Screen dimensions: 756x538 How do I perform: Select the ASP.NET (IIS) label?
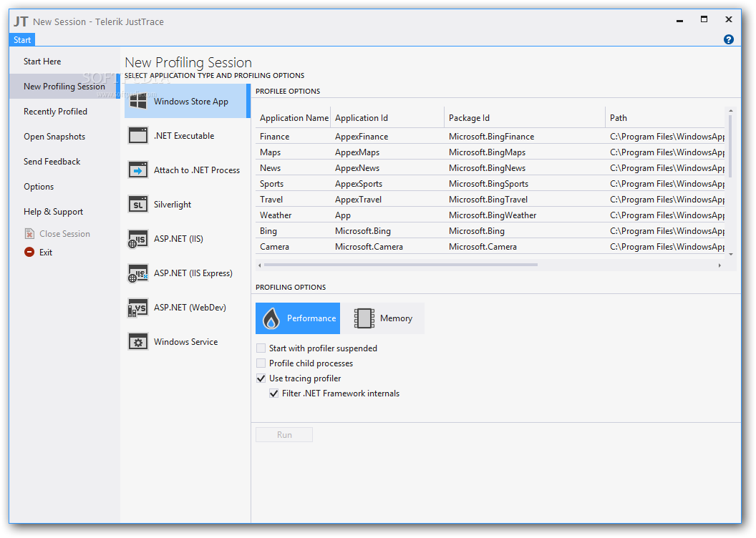tap(178, 239)
